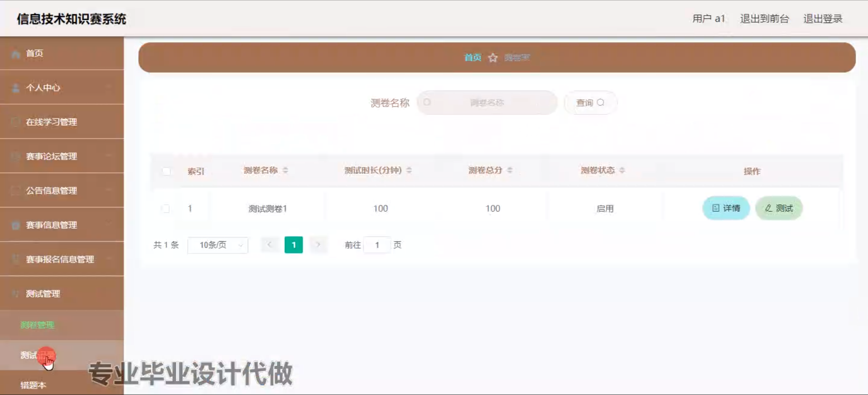Sort by the 测卷状态 column arrows
The width and height of the screenshot is (868, 395).
point(622,170)
